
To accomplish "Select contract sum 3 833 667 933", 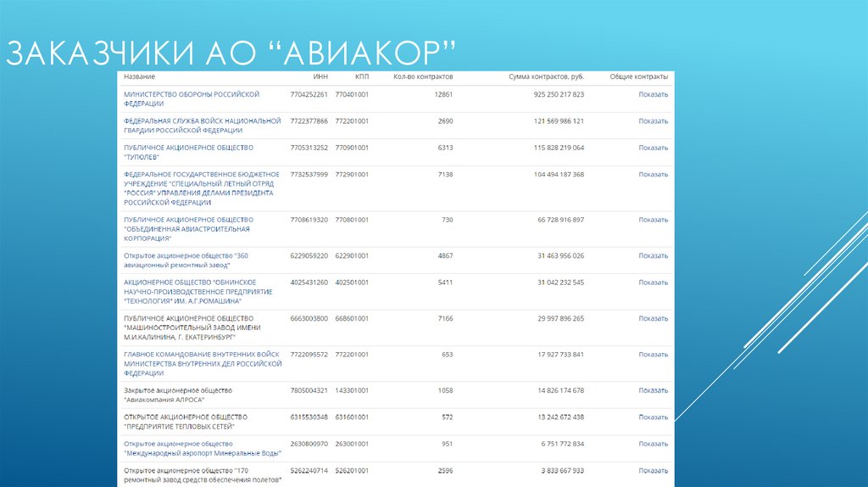I will (x=563, y=470).
